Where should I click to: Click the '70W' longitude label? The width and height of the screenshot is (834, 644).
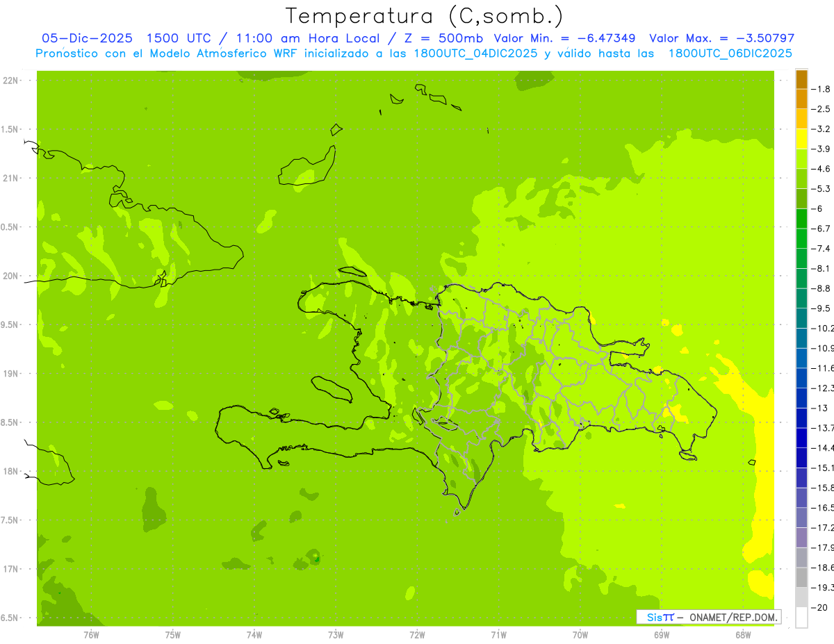pos(580,635)
